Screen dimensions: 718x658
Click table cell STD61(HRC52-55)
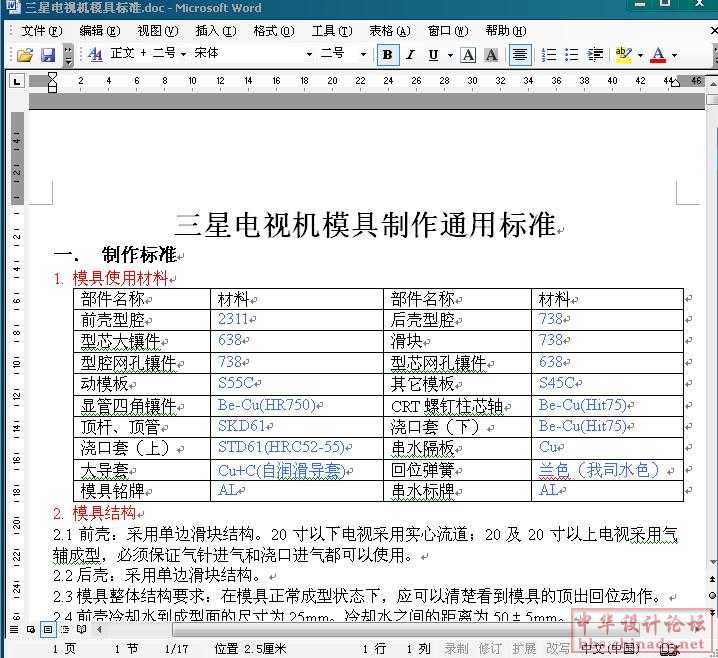(x=281, y=447)
